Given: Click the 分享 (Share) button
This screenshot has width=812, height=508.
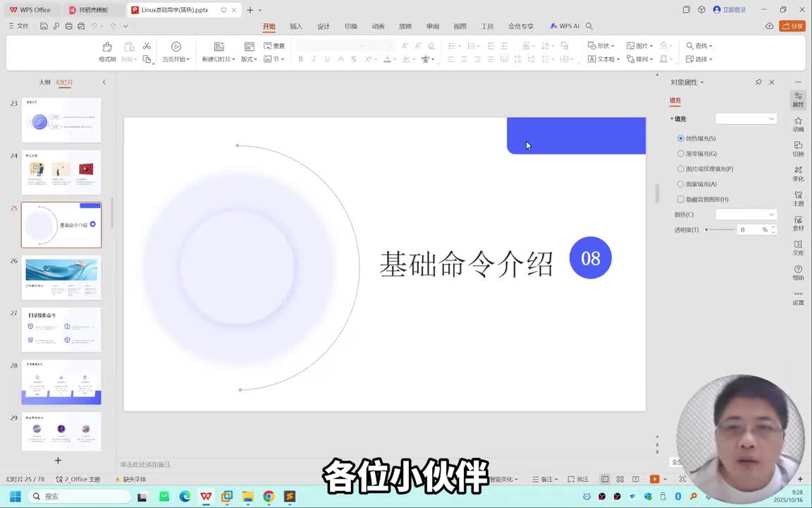Looking at the screenshot, I should [x=792, y=26].
